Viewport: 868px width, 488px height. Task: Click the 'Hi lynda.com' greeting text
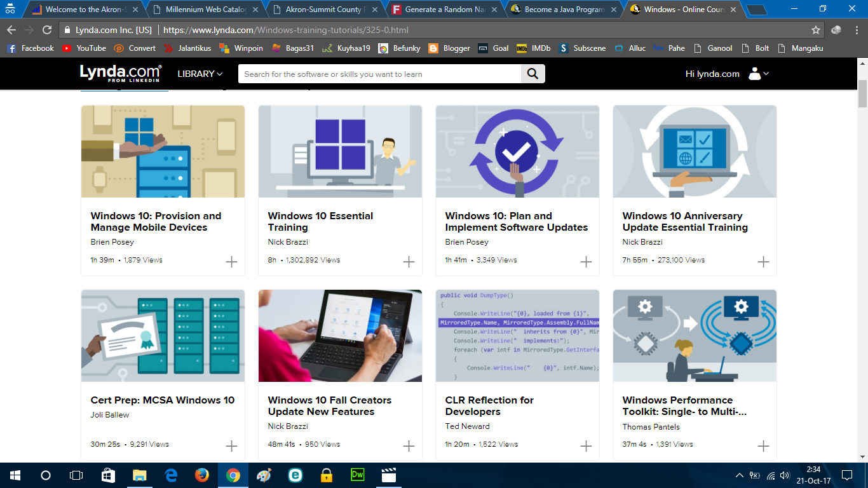pyautogui.click(x=712, y=74)
